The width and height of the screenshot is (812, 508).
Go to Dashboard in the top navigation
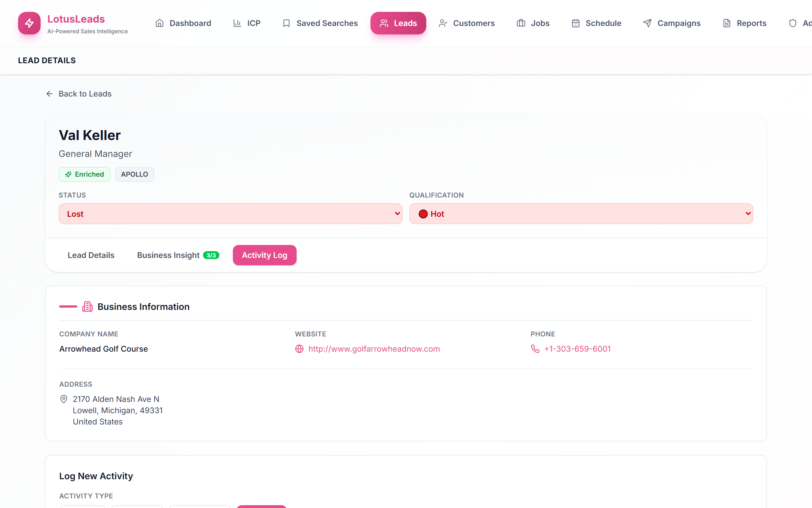coord(183,23)
